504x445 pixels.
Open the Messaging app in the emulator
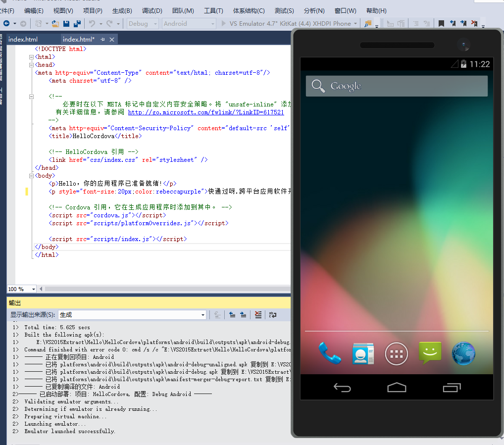[430, 353]
